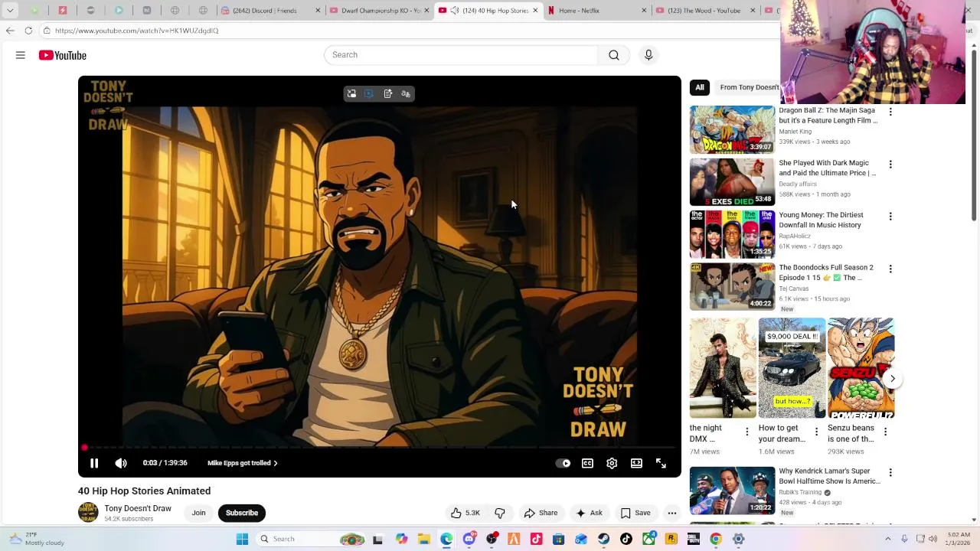The image size is (980, 551).
Task: Go back in browser
Action: 10,31
